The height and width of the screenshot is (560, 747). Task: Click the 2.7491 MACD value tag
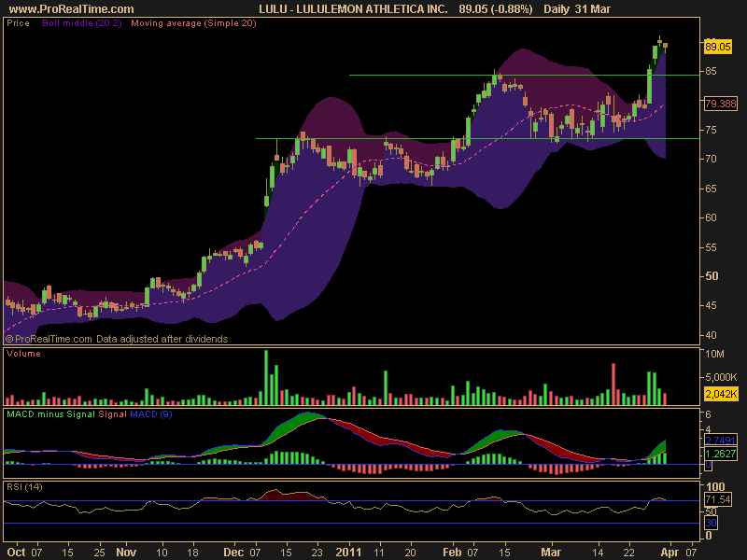[x=720, y=440]
